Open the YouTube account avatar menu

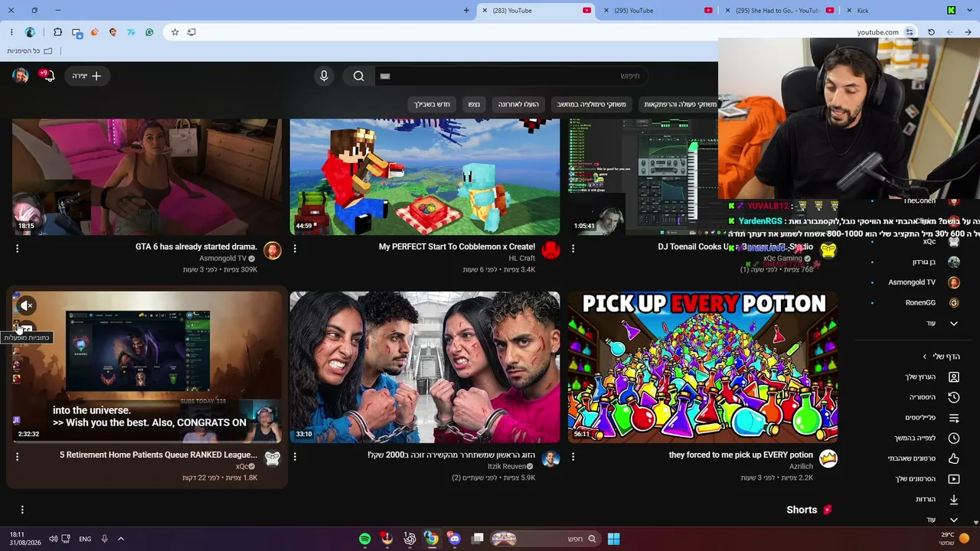coord(21,76)
